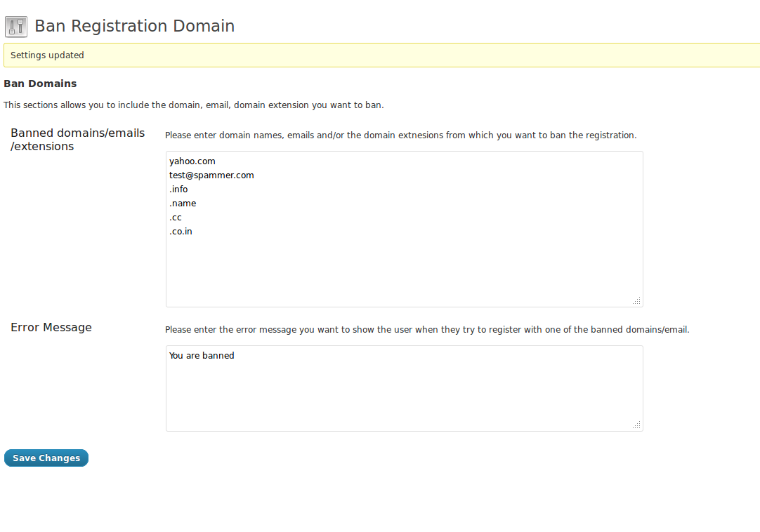Click the Ban Registration Domain page title
This screenshot has width=760, height=532.
point(135,26)
